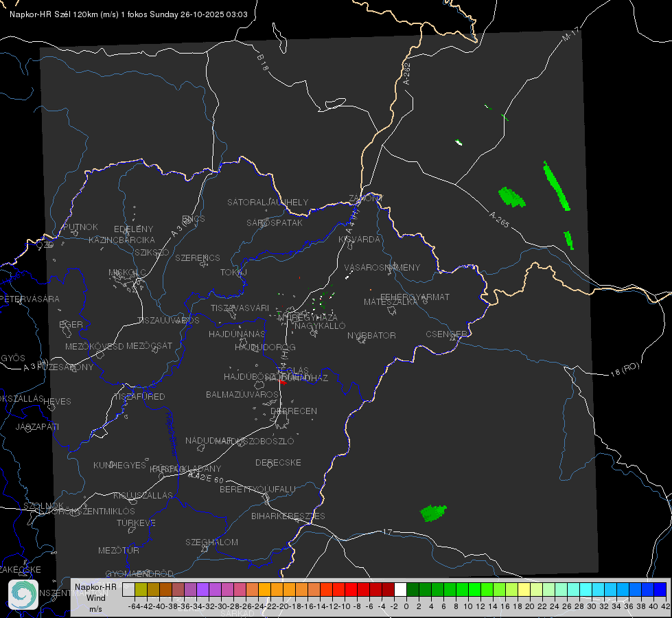Click the wide green echo right of A-265
Viewport: 672px width, 618px height.
(511, 197)
